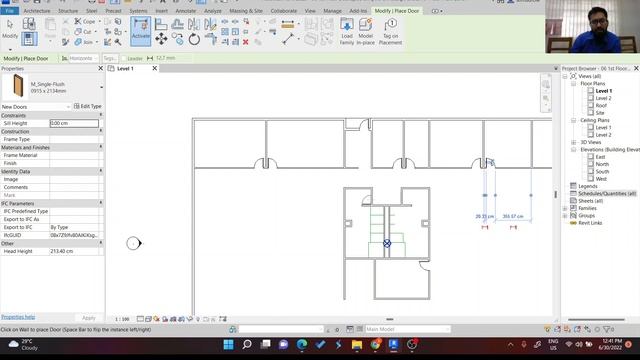Open the Massing & Site tab
The image size is (640, 360).
tap(246, 11)
